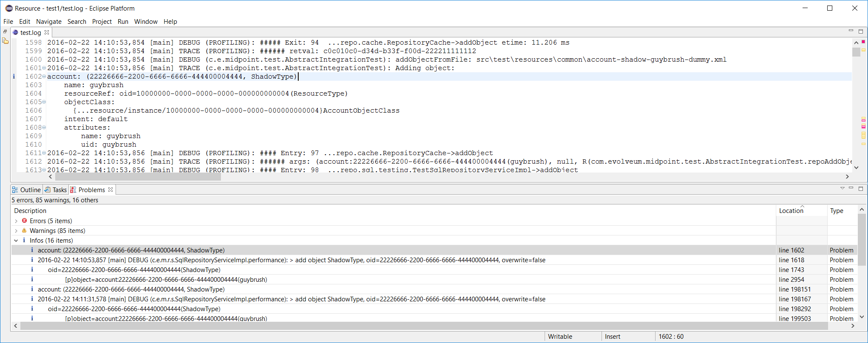Open the Problems view menu triangle
This screenshot has height=343, width=868.
[x=842, y=188]
